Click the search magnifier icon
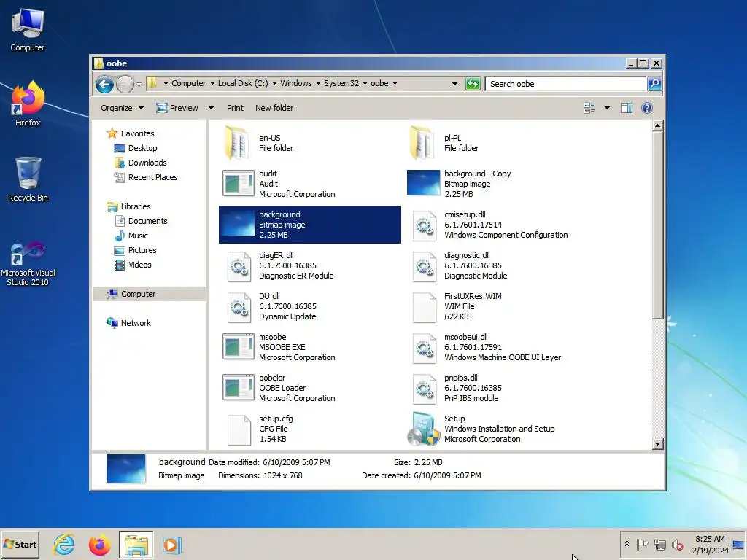Screen dimensions: 747x560 654,84
